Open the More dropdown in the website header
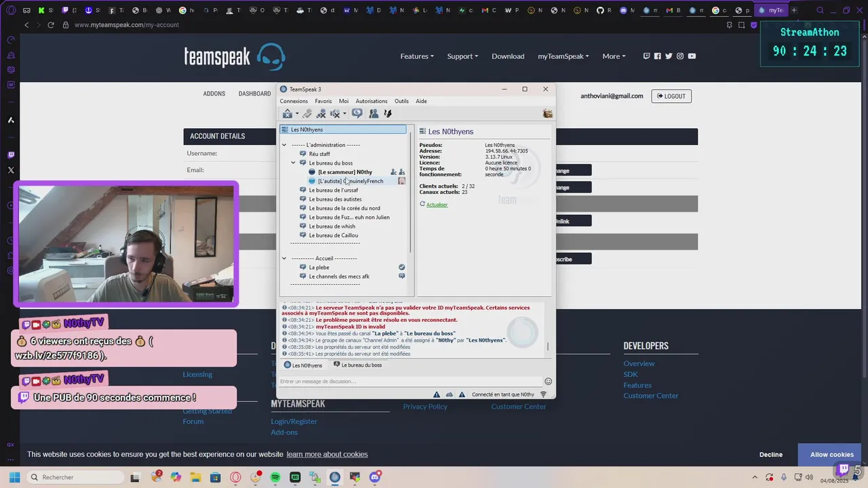 coord(614,56)
